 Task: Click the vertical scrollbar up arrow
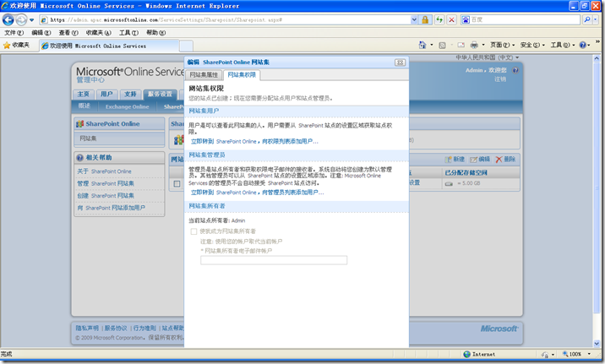[x=597, y=58]
